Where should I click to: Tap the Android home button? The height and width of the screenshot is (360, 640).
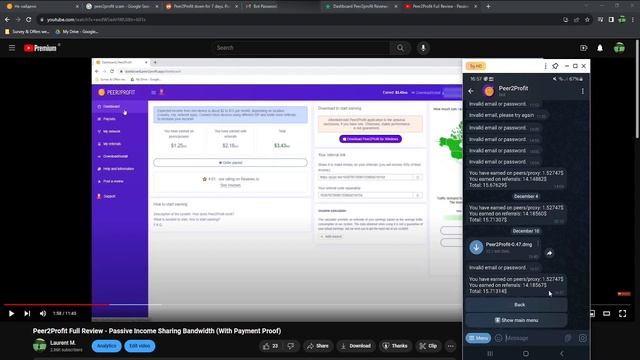526,353
